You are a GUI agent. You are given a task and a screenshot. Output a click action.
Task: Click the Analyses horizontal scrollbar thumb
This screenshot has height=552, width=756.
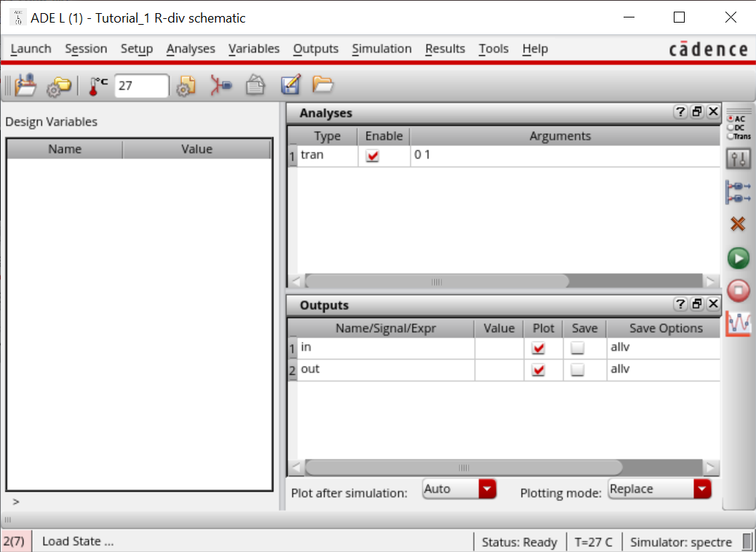437,281
